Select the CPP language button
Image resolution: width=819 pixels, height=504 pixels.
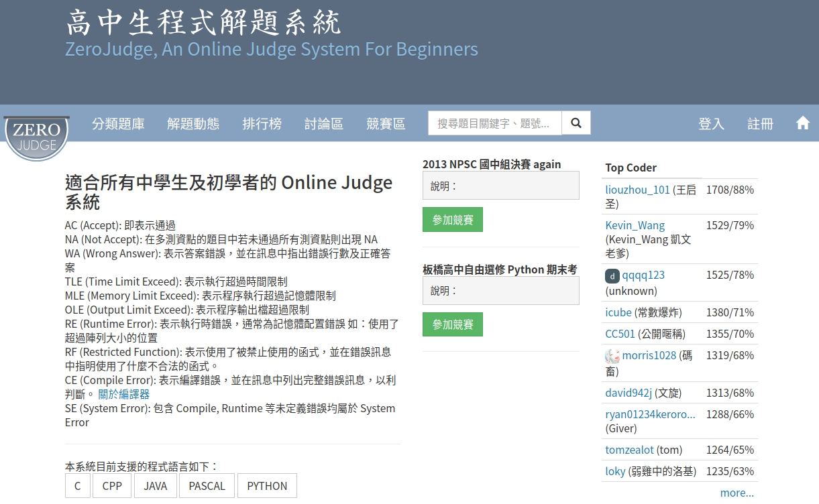click(x=112, y=486)
